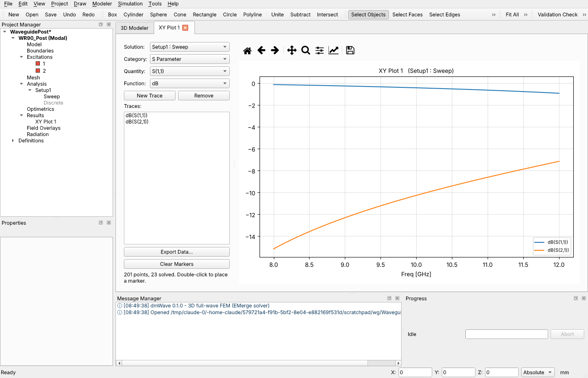Click the Export Data button
Viewport: 588px width, 378px height.
177,252
